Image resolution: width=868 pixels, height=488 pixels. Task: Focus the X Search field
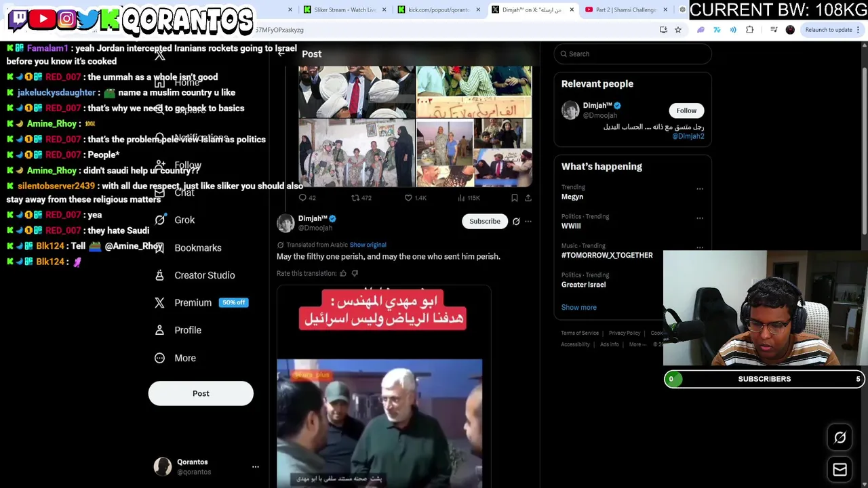pos(633,54)
